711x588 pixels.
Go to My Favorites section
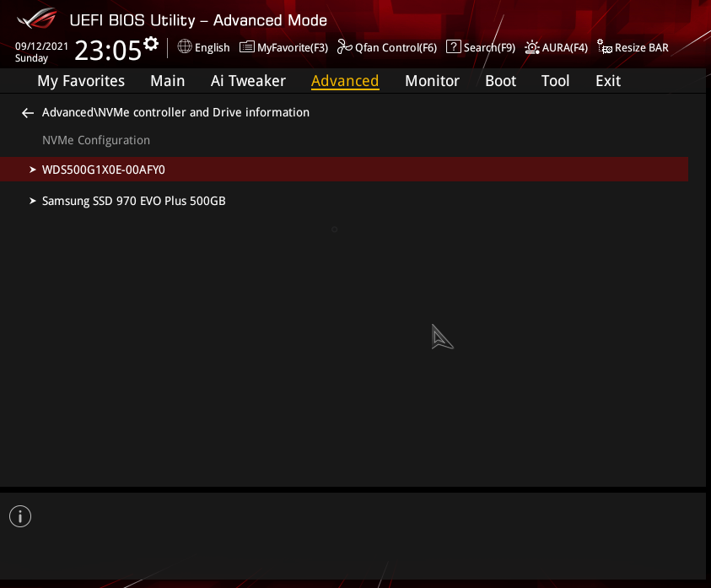click(80, 80)
